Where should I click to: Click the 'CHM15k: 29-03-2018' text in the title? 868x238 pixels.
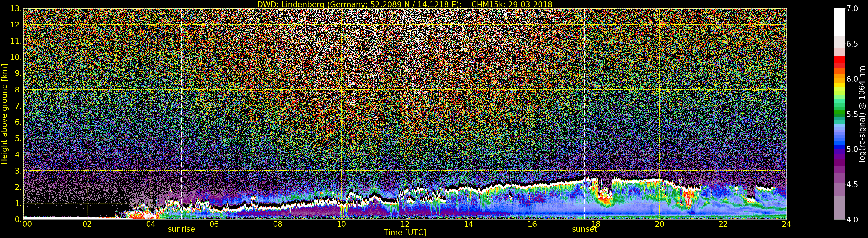coord(512,4)
